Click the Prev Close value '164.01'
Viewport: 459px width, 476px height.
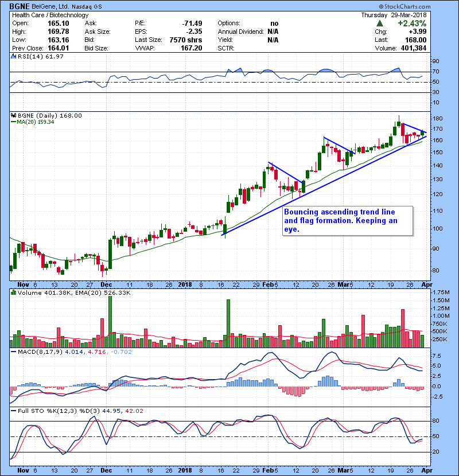click(59, 48)
